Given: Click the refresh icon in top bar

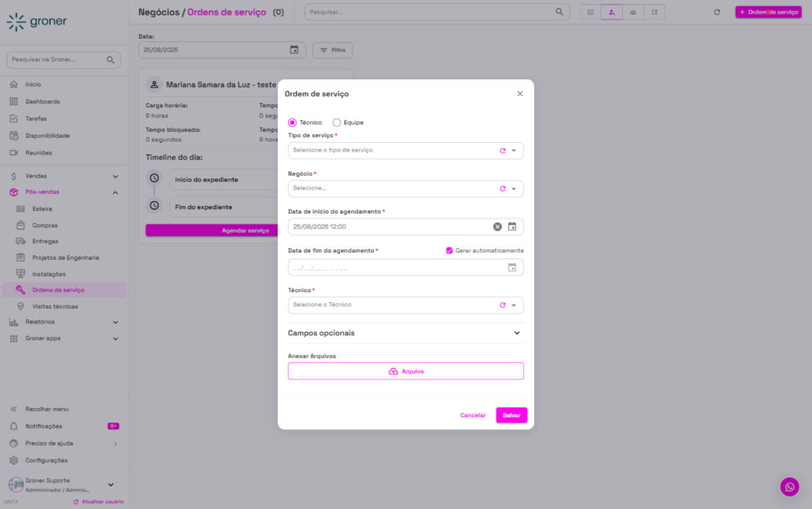Looking at the screenshot, I should click(x=717, y=12).
